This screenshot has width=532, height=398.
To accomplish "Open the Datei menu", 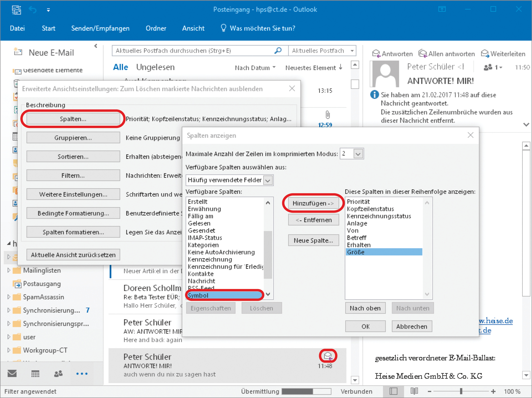I will coord(17,28).
